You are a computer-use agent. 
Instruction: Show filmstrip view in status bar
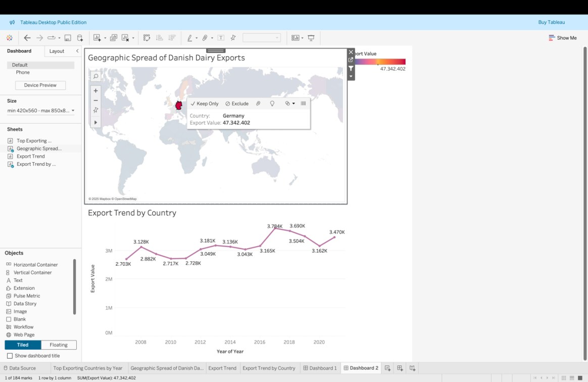571,378
